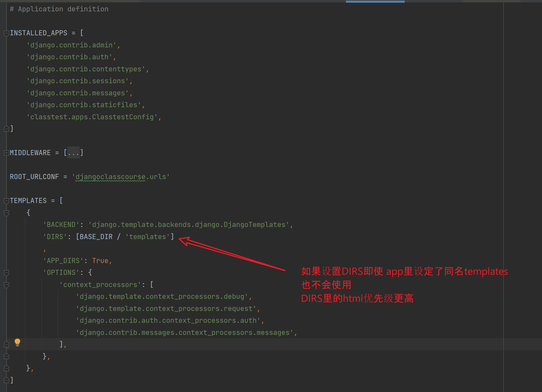
Task: Click the yellow light bulb intention icon
Action: [x=17, y=342]
